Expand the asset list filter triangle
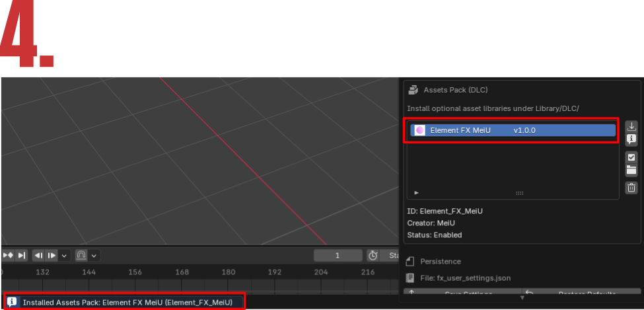 point(417,192)
